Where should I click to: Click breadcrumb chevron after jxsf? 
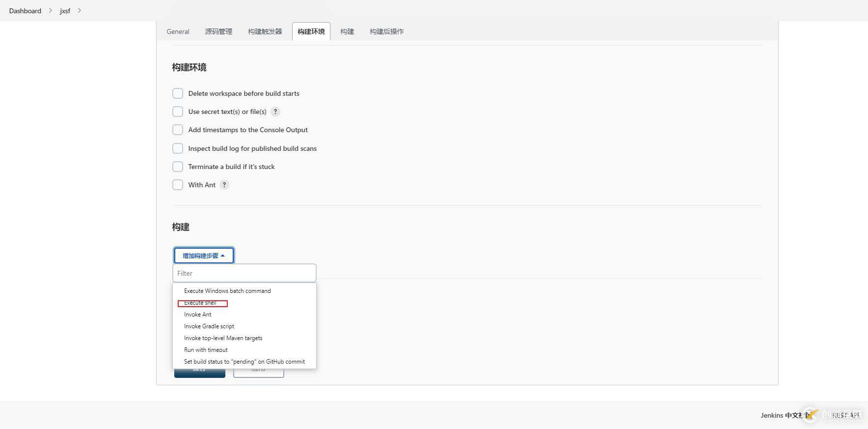coord(80,10)
